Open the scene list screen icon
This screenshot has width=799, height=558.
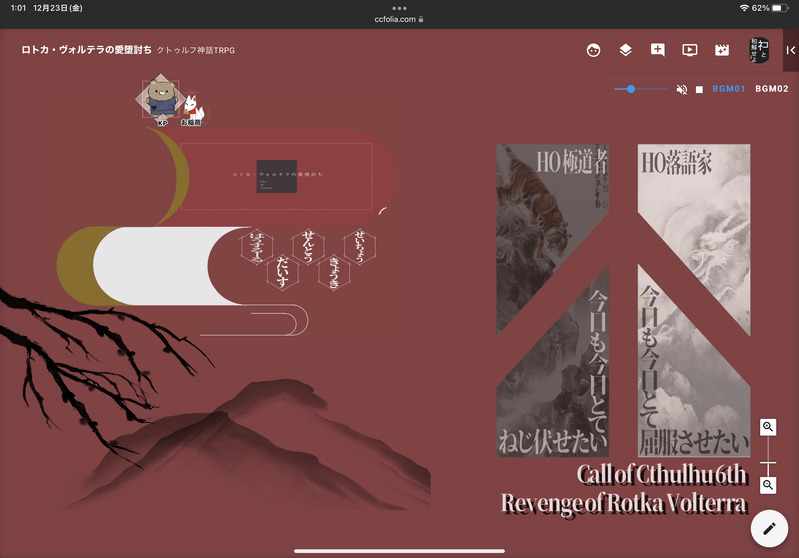click(689, 50)
